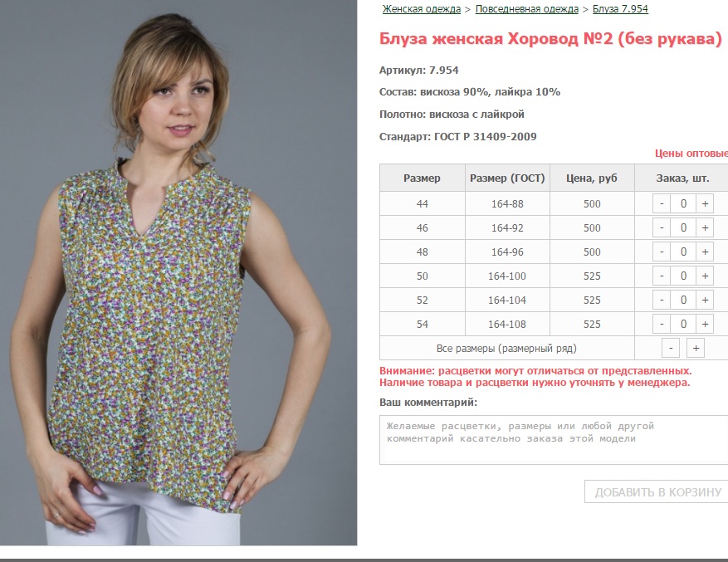Decrease quantity for size 52
The image size is (728, 562).
662,300
